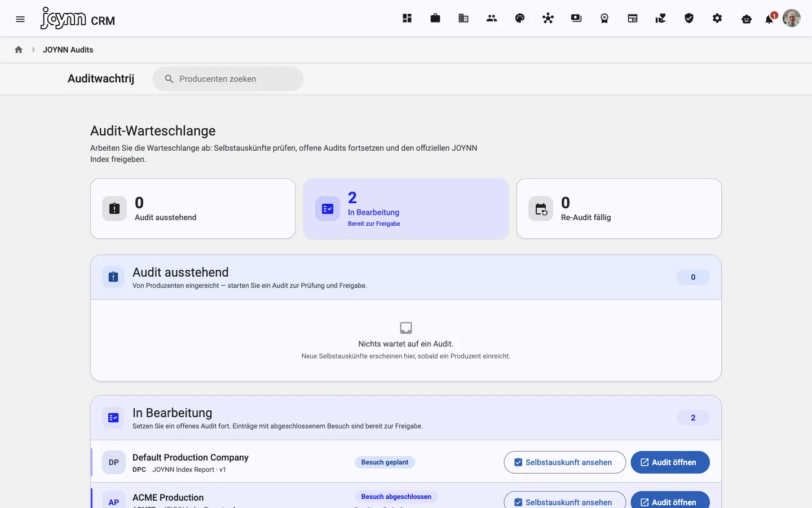Click the ACME Production name

coord(168,497)
